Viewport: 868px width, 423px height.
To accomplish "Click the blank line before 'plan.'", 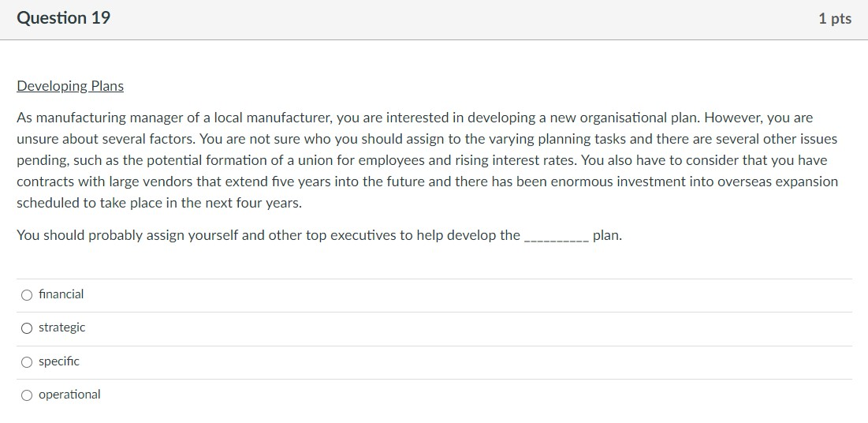I will (556, 236).
